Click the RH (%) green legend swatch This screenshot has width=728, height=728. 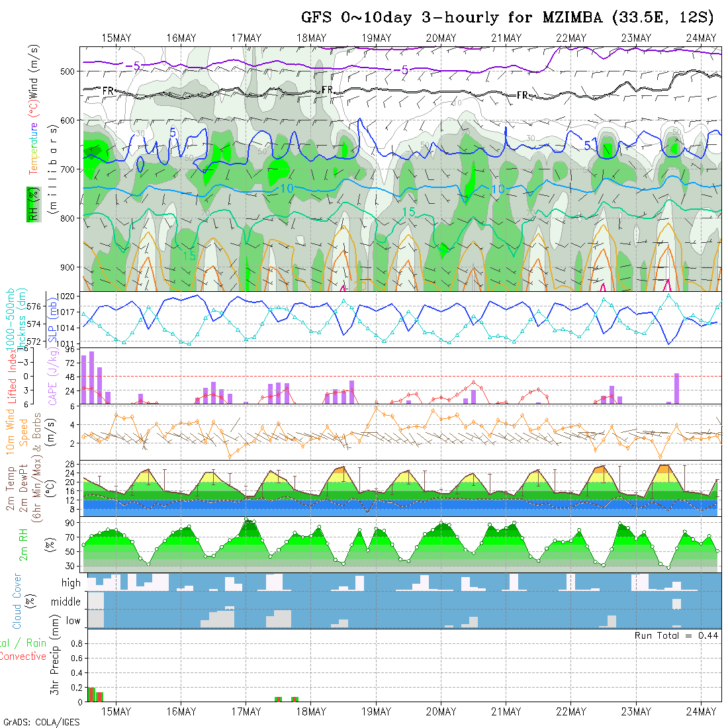tap(34, 205)
